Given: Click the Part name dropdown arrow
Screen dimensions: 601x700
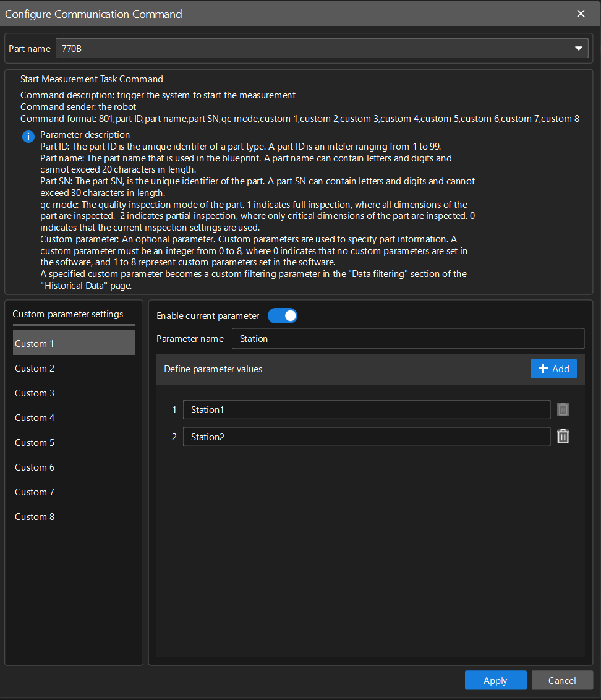Looking at the screenshot, I should (x=579, y=48).
